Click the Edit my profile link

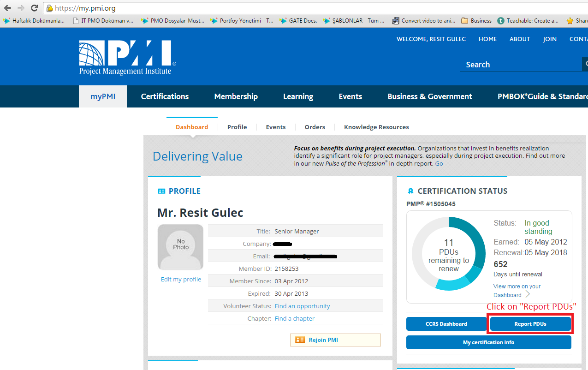[x=181, y=279]
